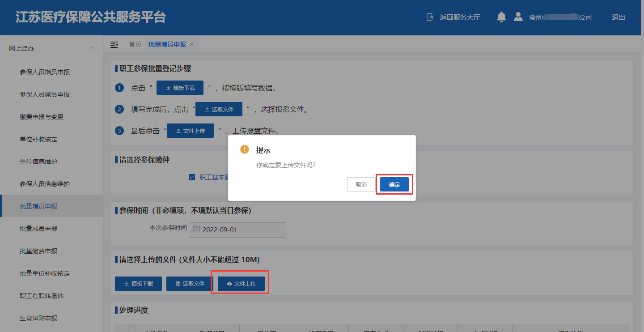644x332 pixels.
Task: Click the orange warning icon in dialog
Action: pyautogui.click(x=245, y=149)
